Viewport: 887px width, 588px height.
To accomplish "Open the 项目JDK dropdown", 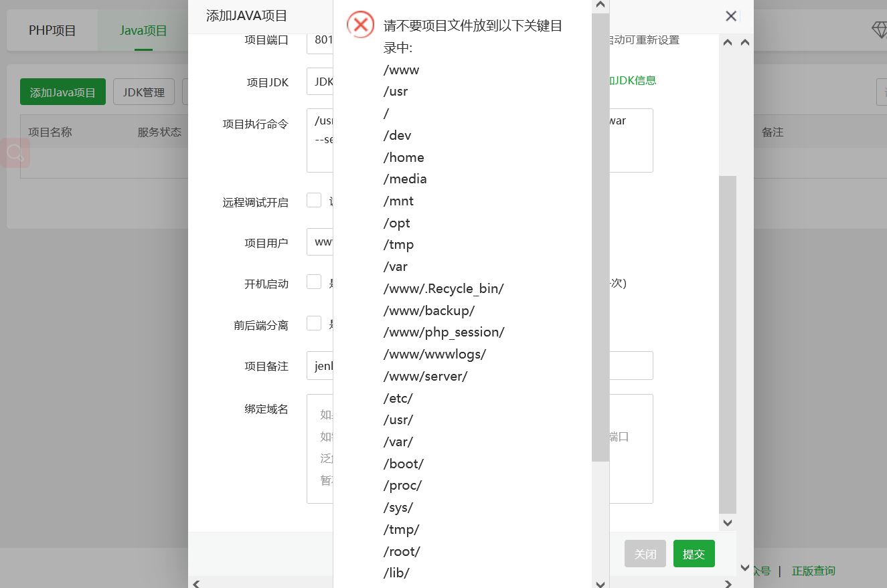I will pos(320,82).
